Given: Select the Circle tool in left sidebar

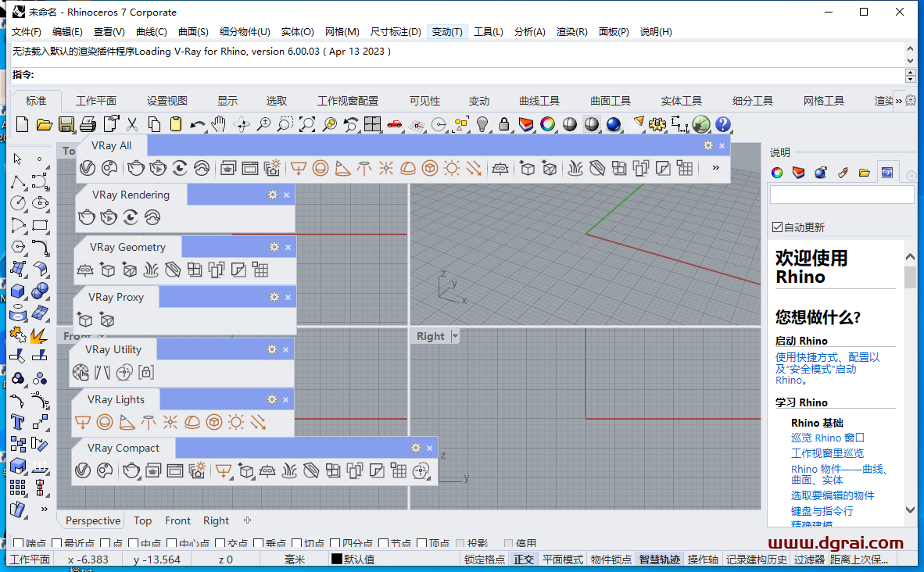Looking at the screenshot, I should (18, 203).
